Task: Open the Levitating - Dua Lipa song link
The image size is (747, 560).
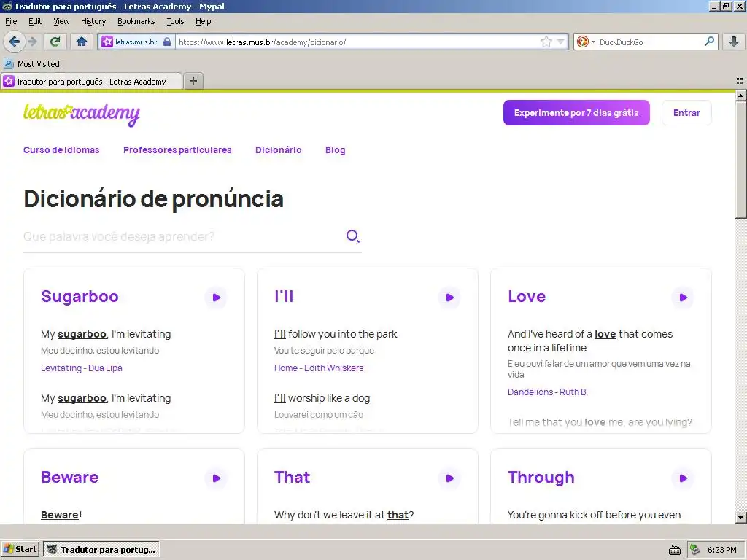Action: 82,368
